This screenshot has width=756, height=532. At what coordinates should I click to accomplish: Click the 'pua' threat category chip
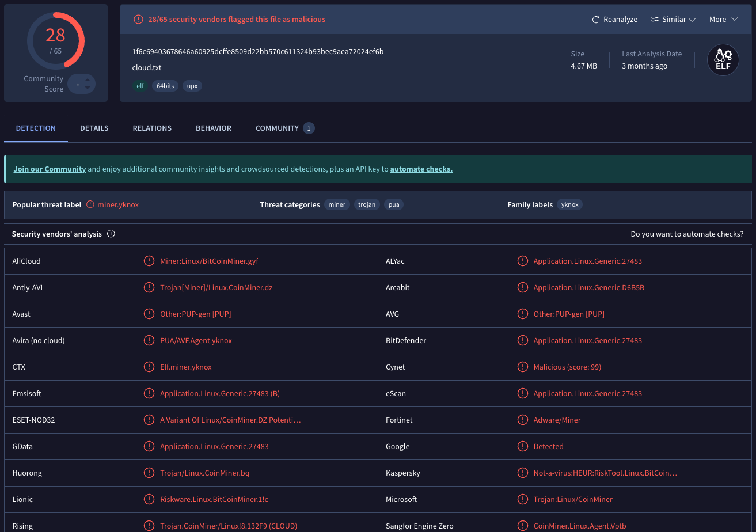(394, 204)
